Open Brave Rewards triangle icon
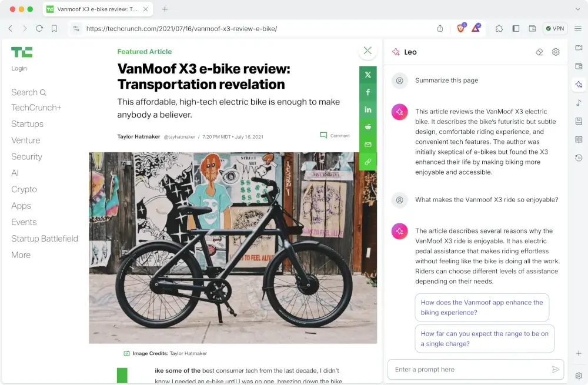 (476, 28)
